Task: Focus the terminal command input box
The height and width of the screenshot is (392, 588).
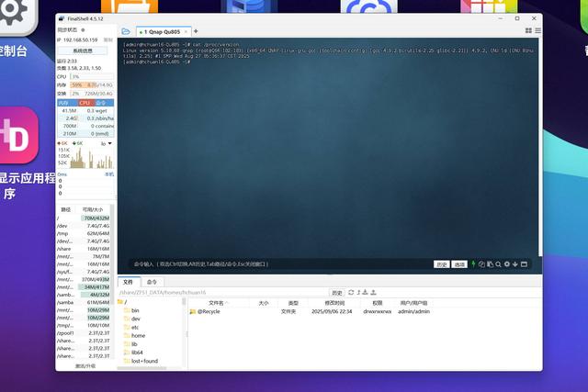Action: [281, 264]
